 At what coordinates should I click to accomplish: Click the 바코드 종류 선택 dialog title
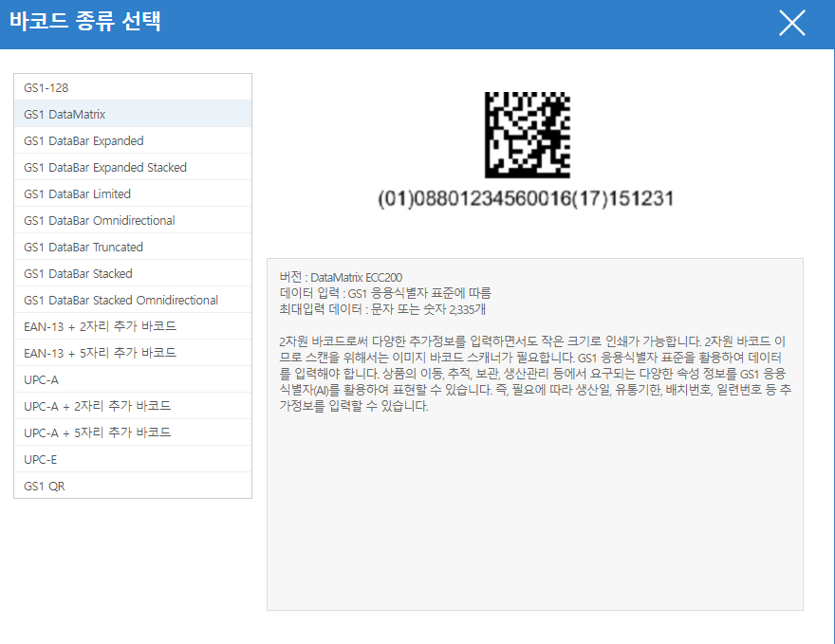point(85,21)
